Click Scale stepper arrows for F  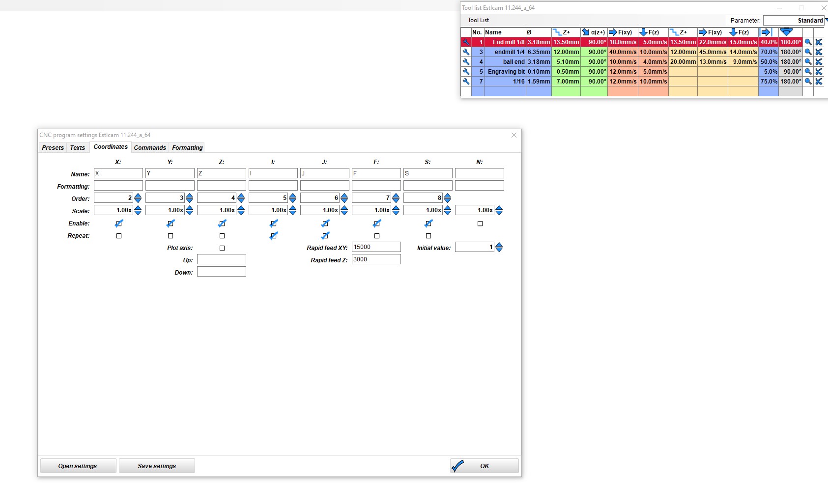click(x=396, y=210)
